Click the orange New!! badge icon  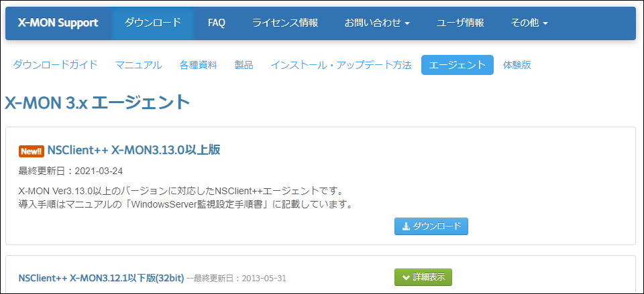[x=31, y=151]
